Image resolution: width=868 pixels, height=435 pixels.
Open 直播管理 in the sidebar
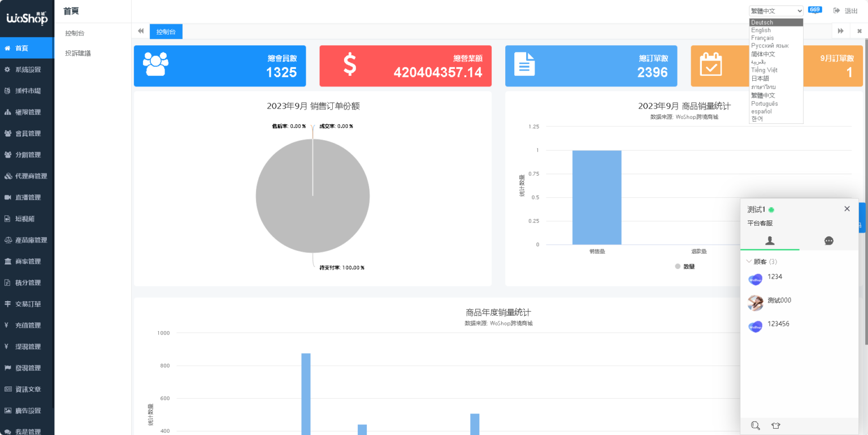[27, 197]
